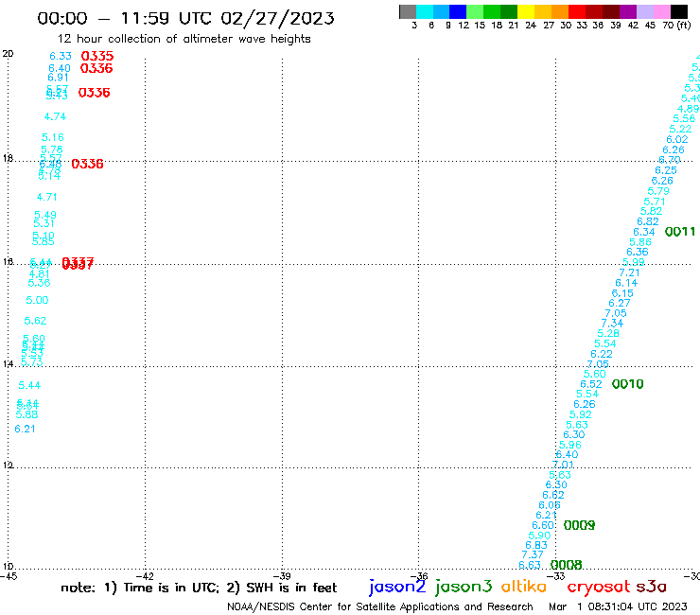Click the chart title date 02/27/2023

click(x=277, y=18)
